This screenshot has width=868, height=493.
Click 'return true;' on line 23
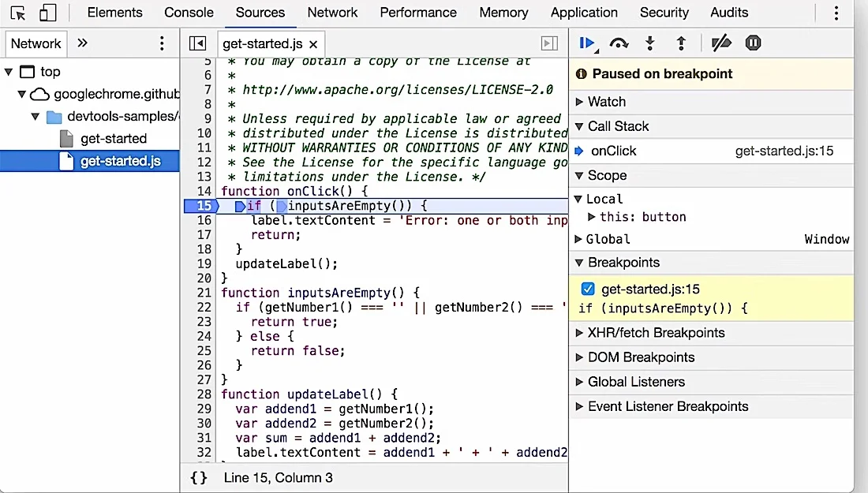[x=294, y=322]
